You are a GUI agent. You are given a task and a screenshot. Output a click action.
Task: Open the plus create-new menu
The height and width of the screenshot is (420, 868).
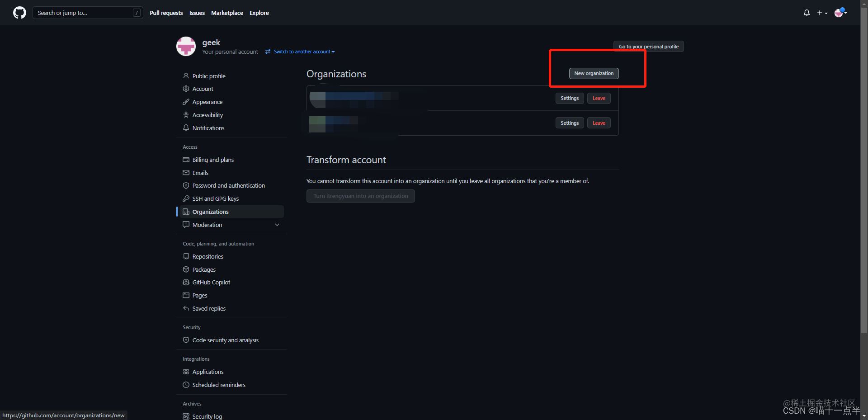[822, 13]
